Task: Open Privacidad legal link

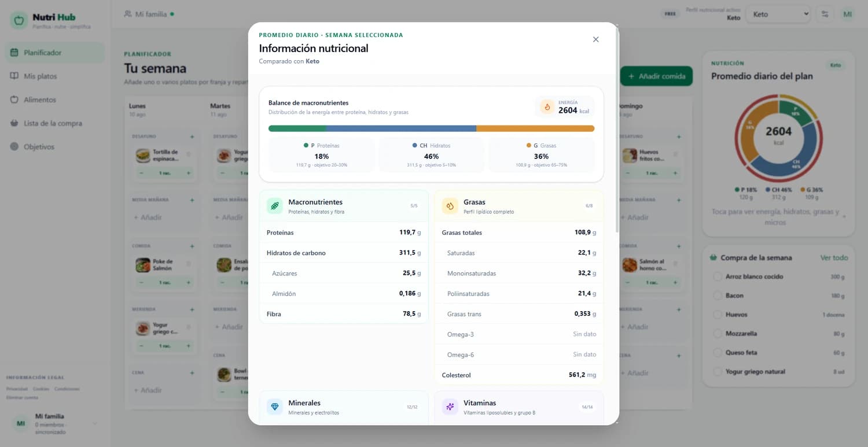Action: coord(17,389)
